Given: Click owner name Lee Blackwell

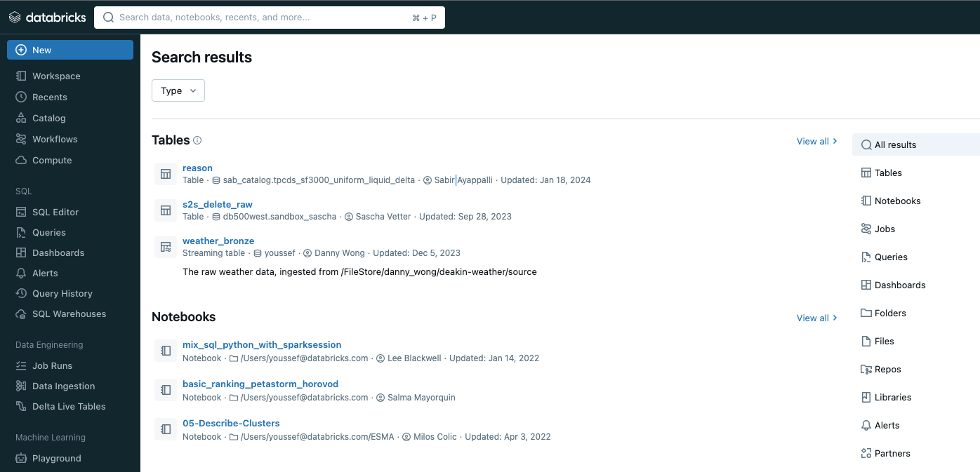Looking at the screenshot, I should [x=414, y=358].
